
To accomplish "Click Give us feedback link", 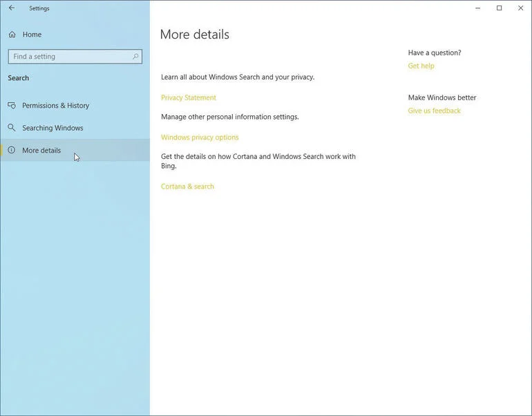I will [x=435, y=111].
